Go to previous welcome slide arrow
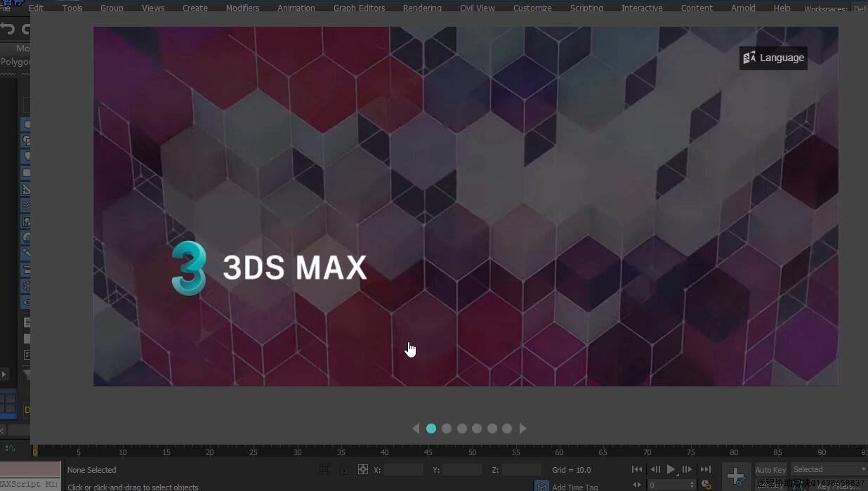 [416, 428]
